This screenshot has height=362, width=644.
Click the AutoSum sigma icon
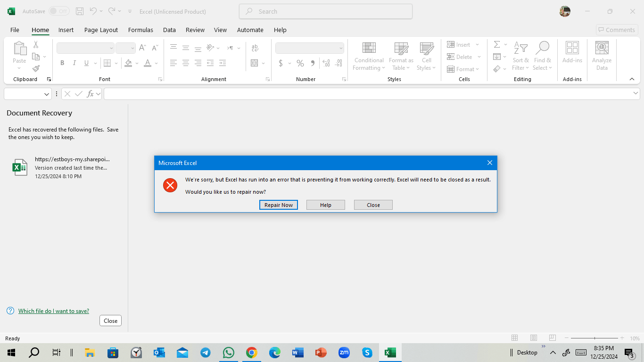[497, 45]
